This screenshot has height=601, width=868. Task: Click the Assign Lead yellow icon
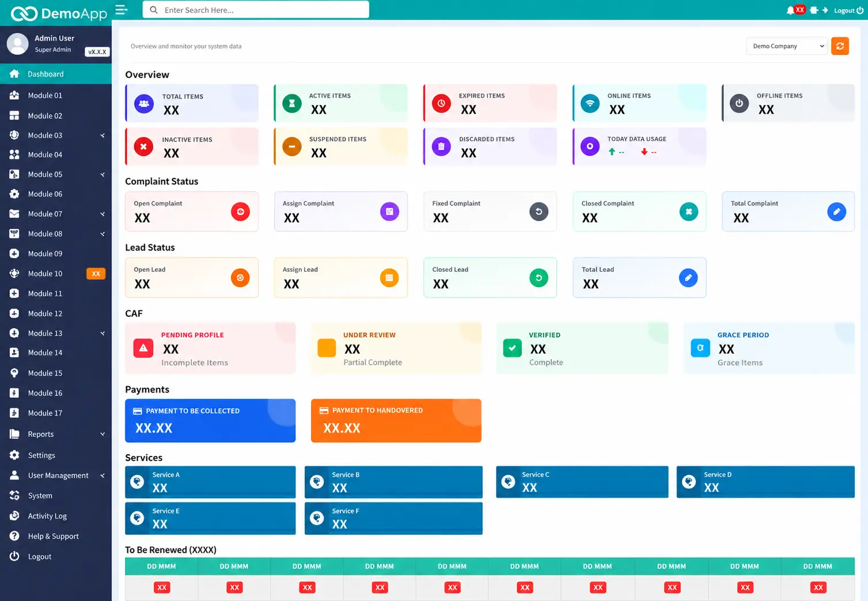point(389,278)
